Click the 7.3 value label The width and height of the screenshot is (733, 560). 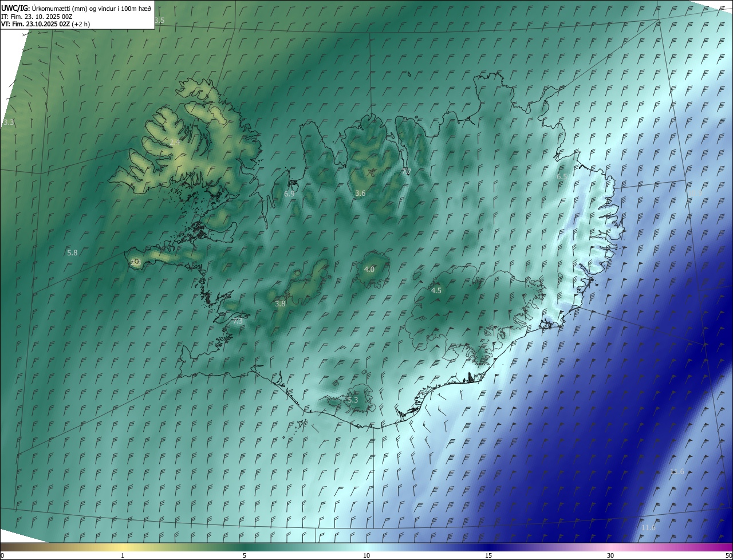(x=238, y=321)
